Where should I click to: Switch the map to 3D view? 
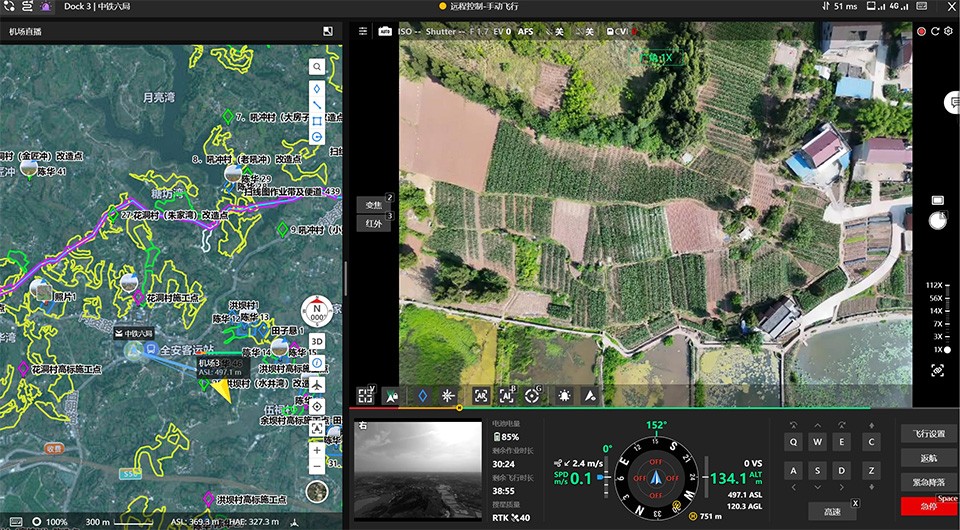(317, 342)
